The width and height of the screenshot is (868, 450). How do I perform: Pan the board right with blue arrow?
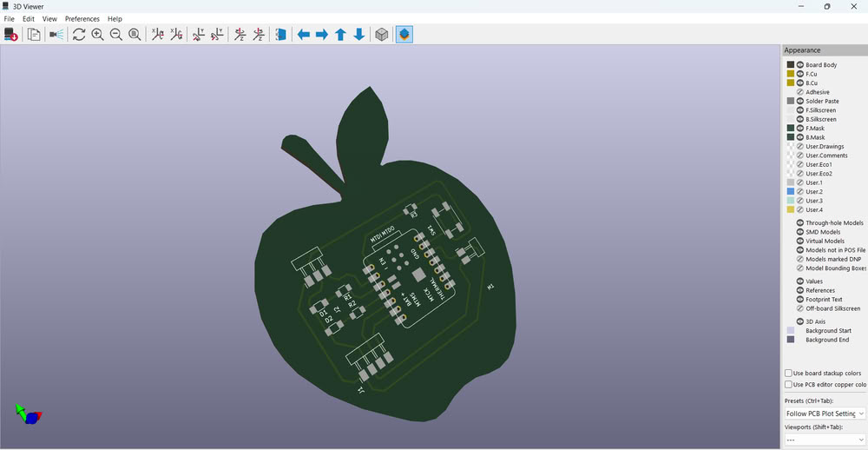(x=322, y=35)
